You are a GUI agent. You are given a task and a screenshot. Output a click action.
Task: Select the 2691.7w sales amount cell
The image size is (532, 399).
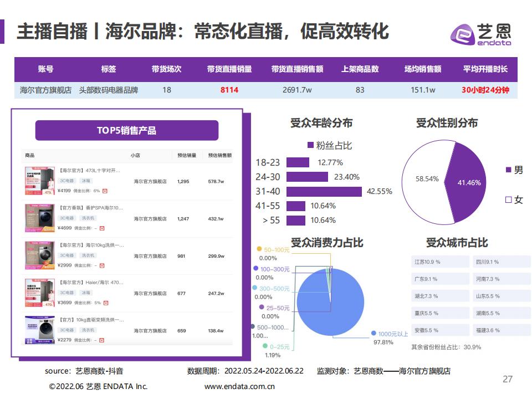(297, 90)
